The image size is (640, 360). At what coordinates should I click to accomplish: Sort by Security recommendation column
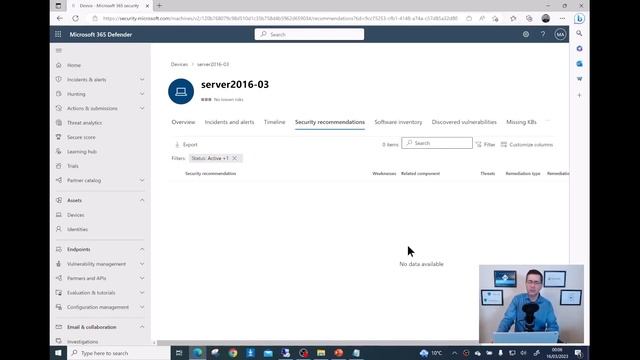click(211, 173)
